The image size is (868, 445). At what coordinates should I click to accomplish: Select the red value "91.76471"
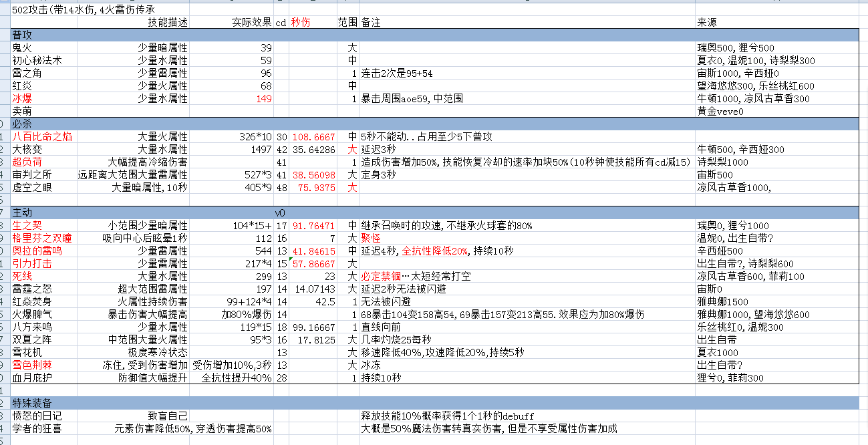coord(313,225)
